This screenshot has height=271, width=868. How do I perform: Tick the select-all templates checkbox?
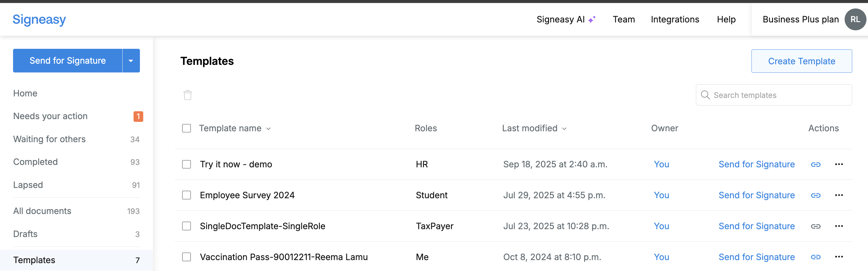point(186,128)
